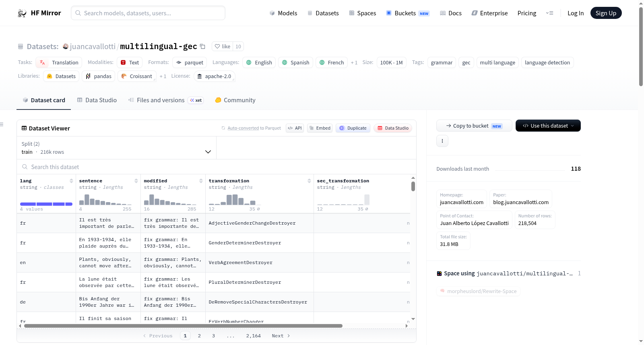The width and height of the screenshot is (644, 345).
Task: Click the Log In link
Action: [576, 13]
